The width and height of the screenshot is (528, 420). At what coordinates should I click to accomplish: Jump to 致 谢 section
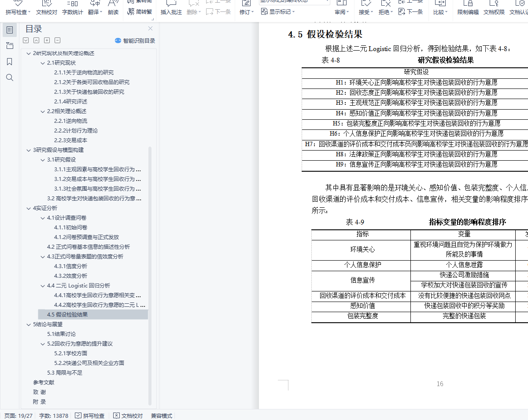[39, 392]
